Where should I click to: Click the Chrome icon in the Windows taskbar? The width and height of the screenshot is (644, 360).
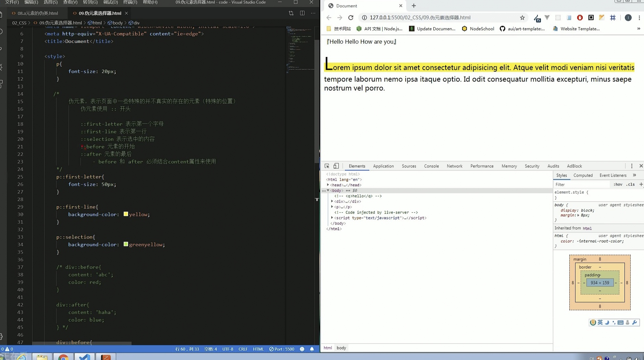(x=63, y=357)
